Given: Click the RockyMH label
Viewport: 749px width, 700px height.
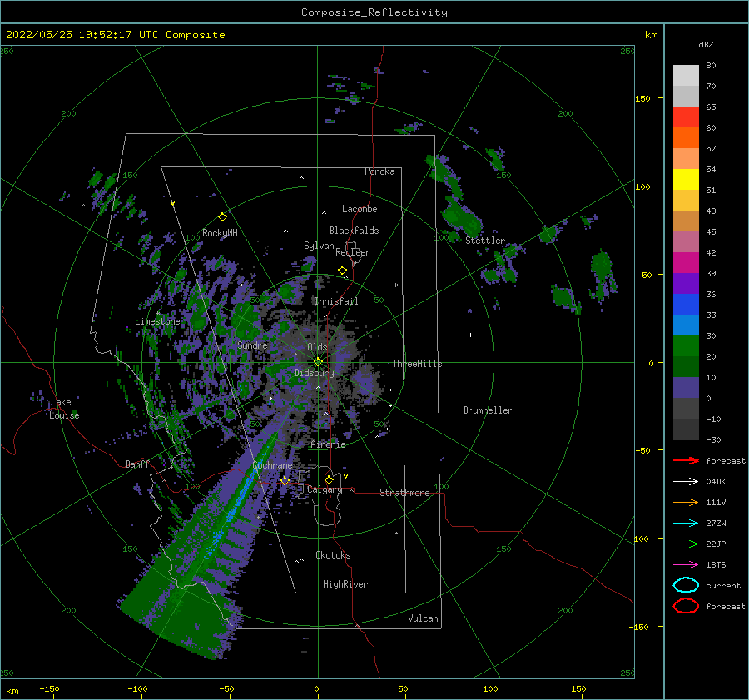Looking at the screenshot, I should point(220,233).
